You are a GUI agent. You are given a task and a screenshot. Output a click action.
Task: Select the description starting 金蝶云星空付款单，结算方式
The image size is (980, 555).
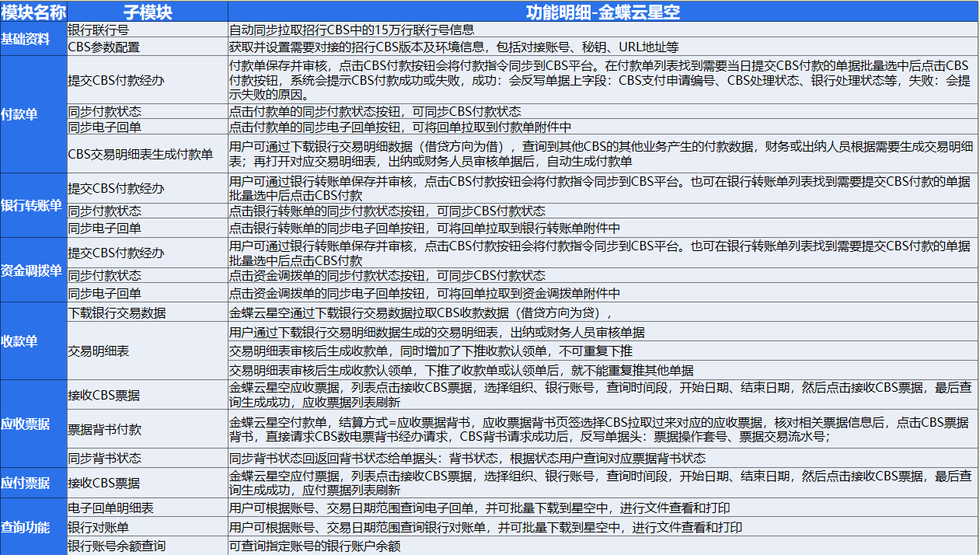(603, 429)
